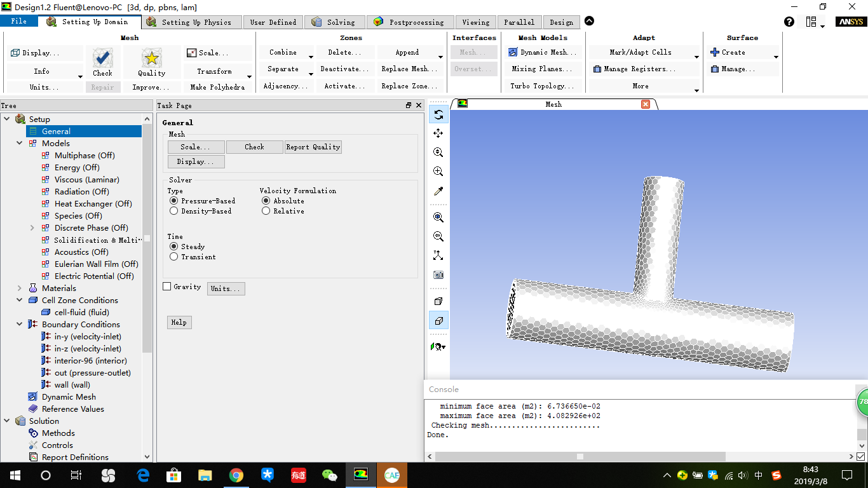Select the probe pick tool
The image size is (868, 488).
[x=438, y=191]
